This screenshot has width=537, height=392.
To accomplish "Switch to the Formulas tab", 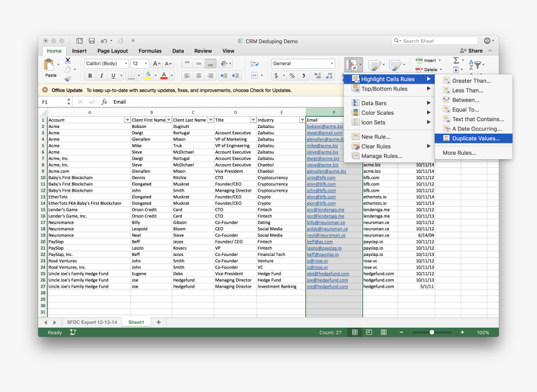I will coord(150,51).
